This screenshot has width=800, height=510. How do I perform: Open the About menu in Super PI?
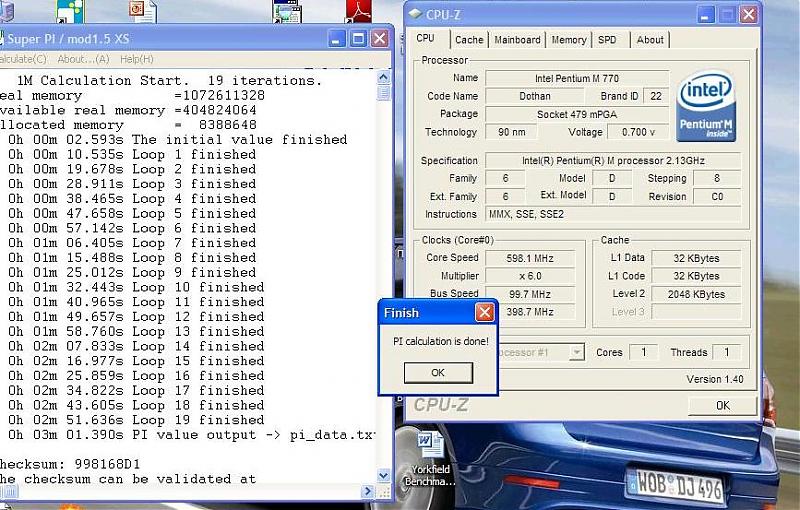(83, 59)
